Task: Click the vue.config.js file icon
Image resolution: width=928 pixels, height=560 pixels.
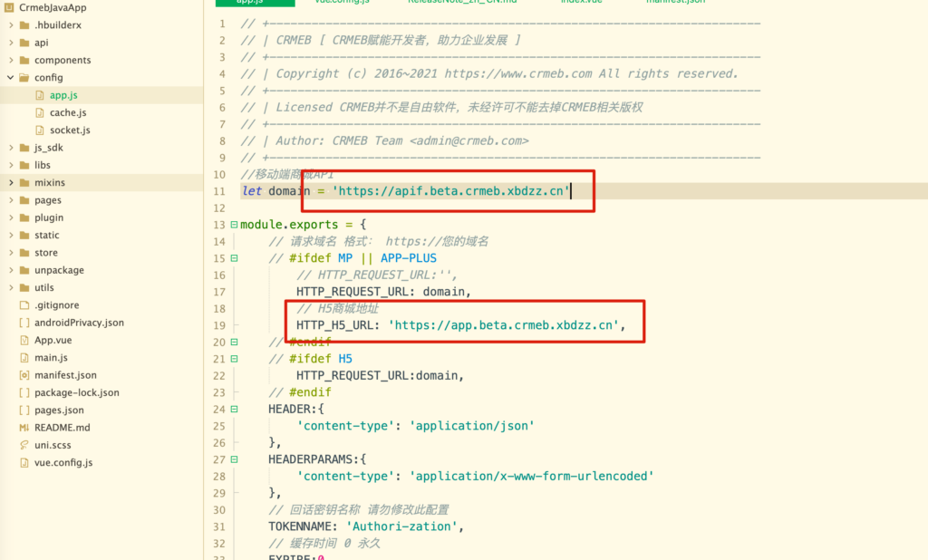Action: coord(24,462)
